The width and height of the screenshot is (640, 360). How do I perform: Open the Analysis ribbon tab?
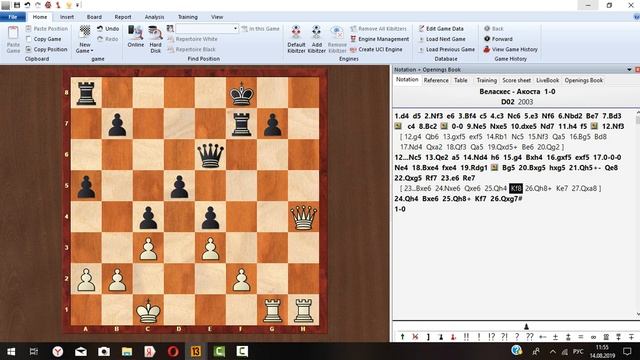[x=154, y=17]
